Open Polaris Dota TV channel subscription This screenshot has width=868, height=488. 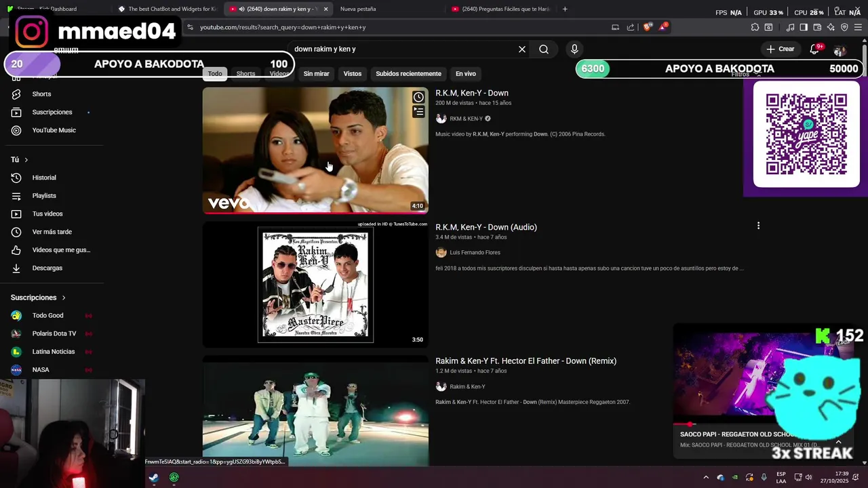coord(54,333)
